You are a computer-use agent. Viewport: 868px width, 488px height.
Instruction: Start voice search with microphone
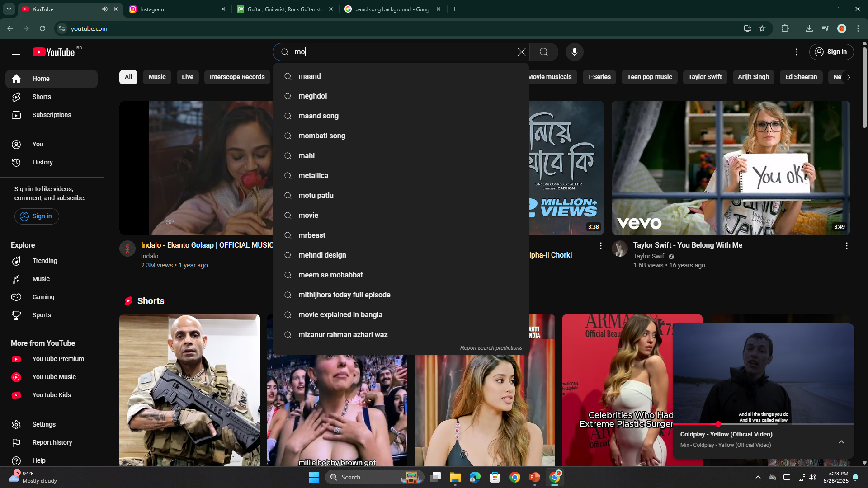click(x=574, y=52)
